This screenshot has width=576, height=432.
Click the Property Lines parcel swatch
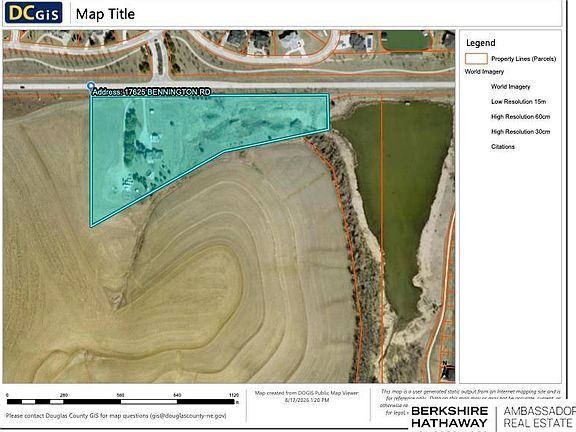(476, 59)
